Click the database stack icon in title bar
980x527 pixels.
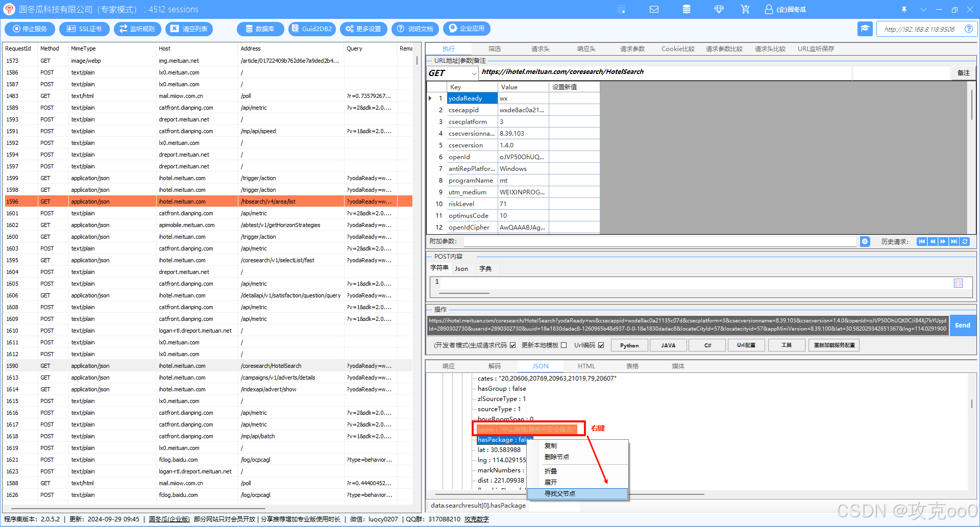[687, 9]
